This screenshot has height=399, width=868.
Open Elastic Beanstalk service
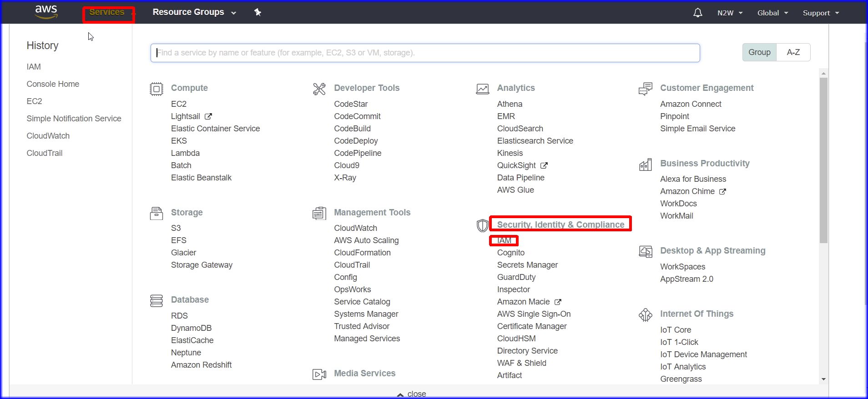click(x=201, y=178)
